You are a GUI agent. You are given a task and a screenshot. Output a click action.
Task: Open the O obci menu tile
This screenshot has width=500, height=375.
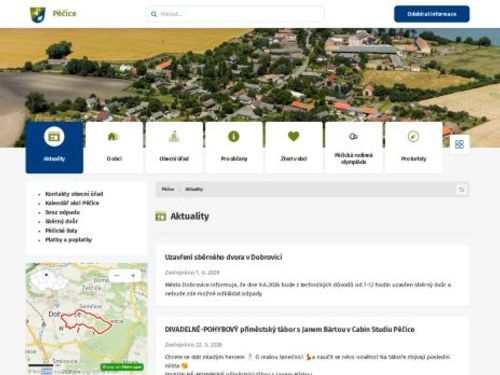click(114, 147)
